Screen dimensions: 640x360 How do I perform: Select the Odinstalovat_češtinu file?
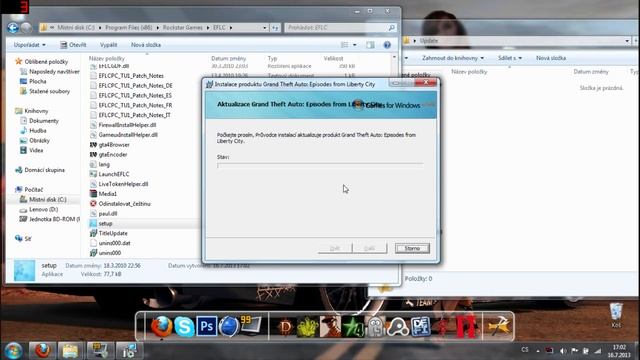click(124, 204)
